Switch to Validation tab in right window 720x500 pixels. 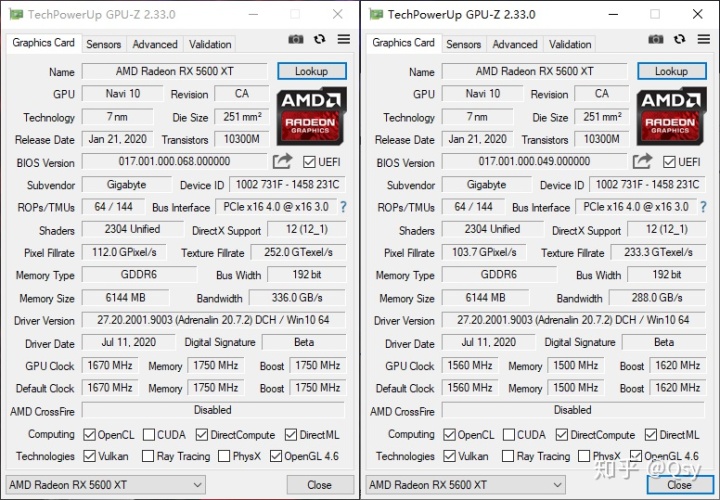tap(570, 44)
